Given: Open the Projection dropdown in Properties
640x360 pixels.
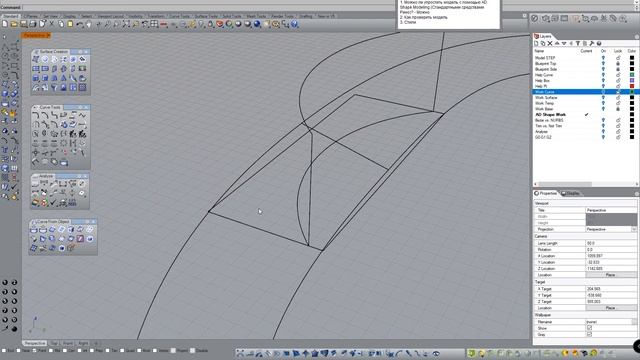Looking at the screenshot, I should pyautogui.click(x=634, y=229).
